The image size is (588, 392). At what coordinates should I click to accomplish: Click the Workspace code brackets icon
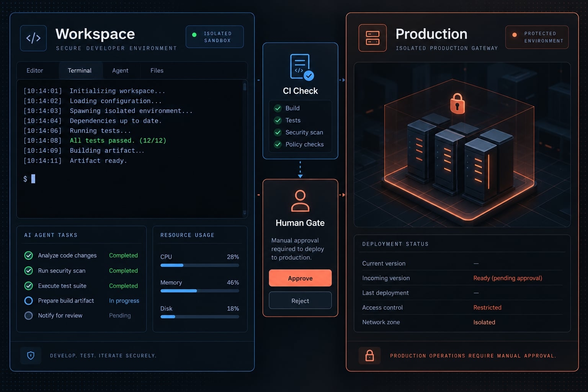pyautogui.click(x=33, y=38)
